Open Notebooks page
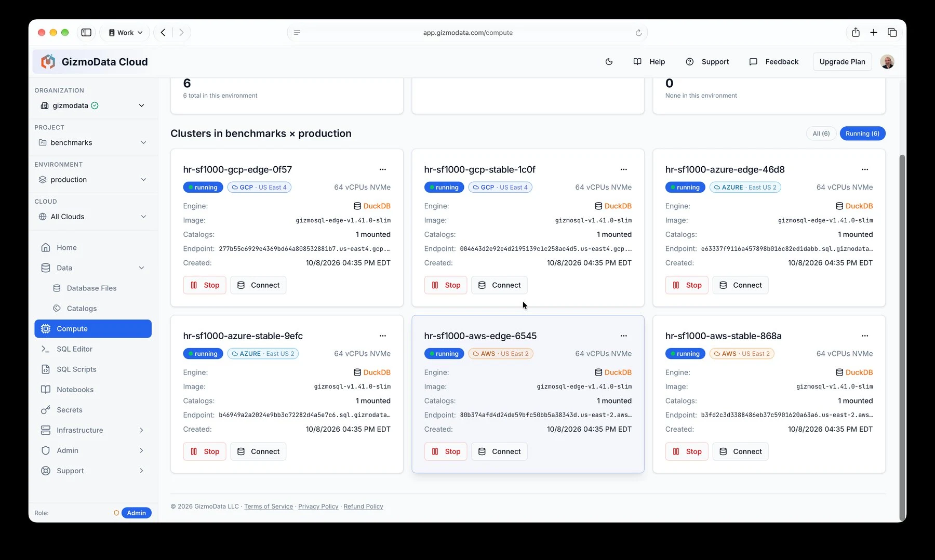This screenshot has height=560, width=935. coord(93,390)
